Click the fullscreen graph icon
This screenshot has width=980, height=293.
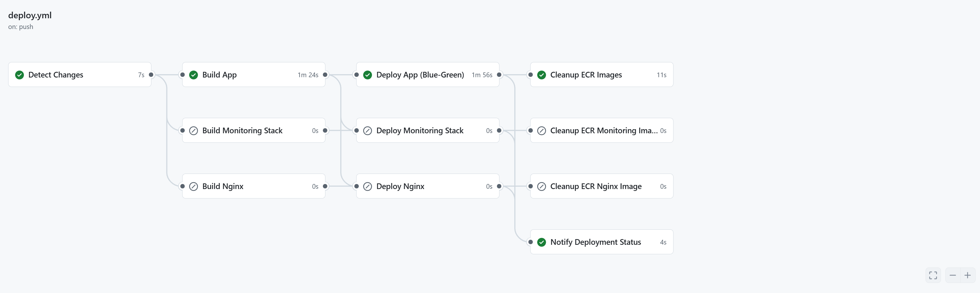933,275
